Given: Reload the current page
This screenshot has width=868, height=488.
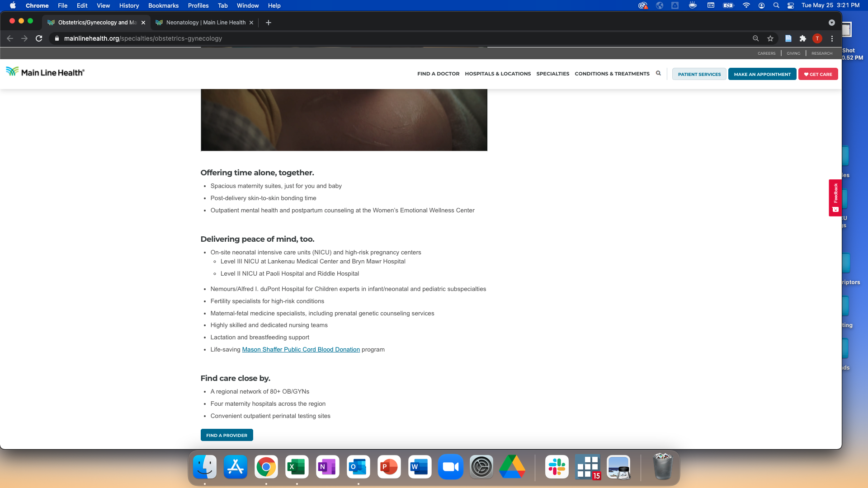Looking at the screenshot, I should pyautogui.click(x=39, y=38).
